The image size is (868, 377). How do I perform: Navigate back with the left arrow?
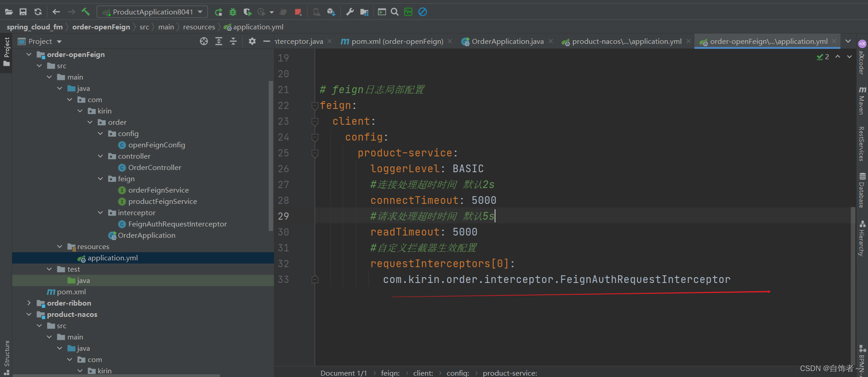click(56, 12)
